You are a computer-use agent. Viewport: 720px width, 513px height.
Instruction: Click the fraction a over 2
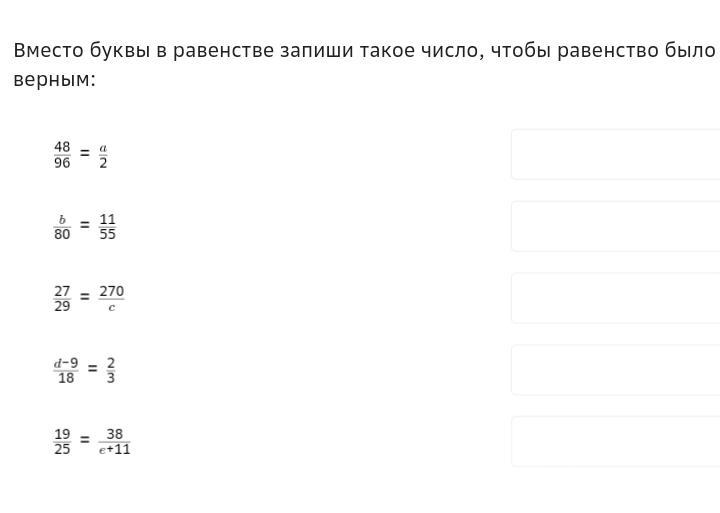click(103, 155)
